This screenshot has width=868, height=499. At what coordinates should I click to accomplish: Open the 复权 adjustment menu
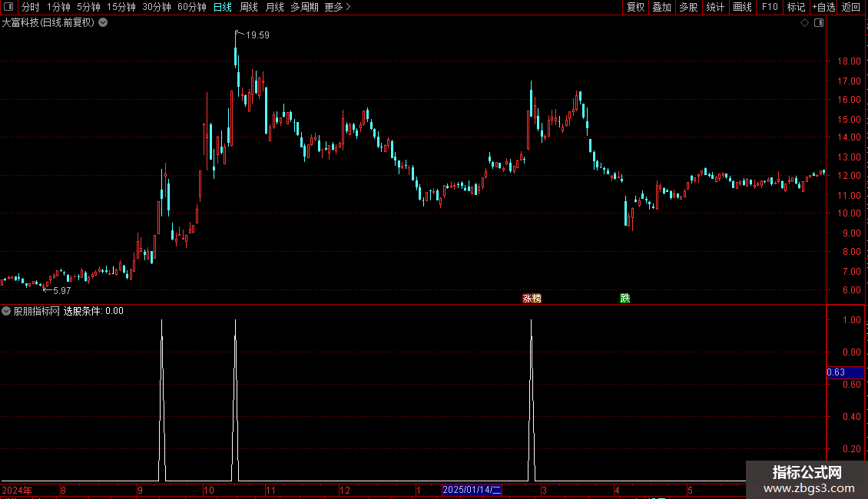[635, 7]
